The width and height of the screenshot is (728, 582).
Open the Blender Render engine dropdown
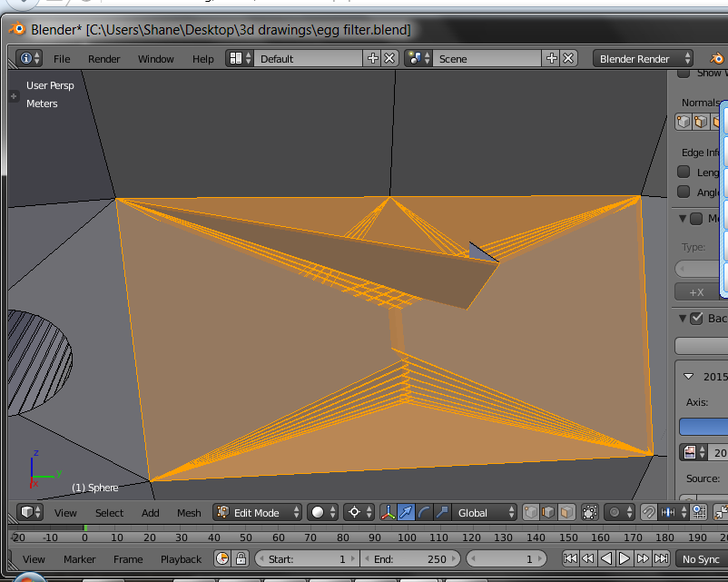[x=643, y=58]
